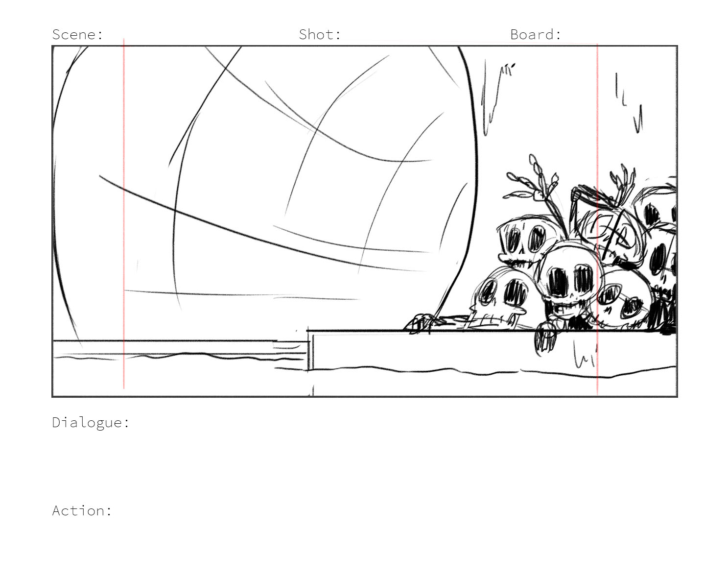This screenshot has height=580, width=728.
Task: Click the "Action:" label
Action: tap(82, 510)
